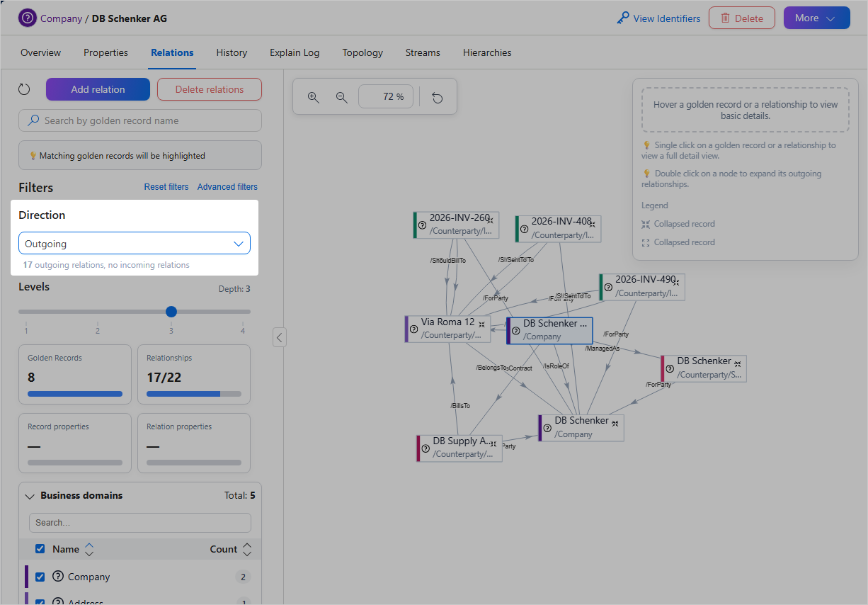Click collapse icon on 2026-INV-490 node

point(676,282)
